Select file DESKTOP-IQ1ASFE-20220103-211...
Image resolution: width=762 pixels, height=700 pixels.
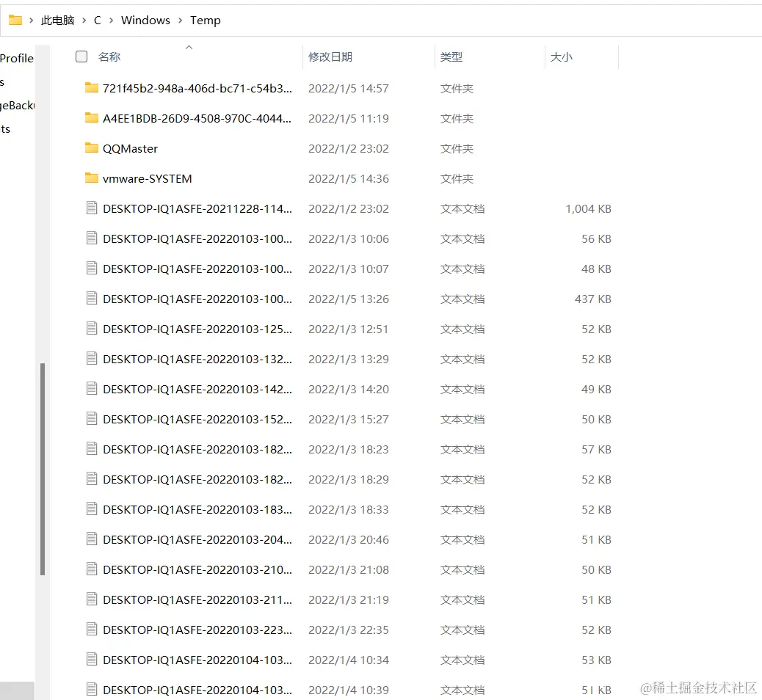[x=197, y=600]
